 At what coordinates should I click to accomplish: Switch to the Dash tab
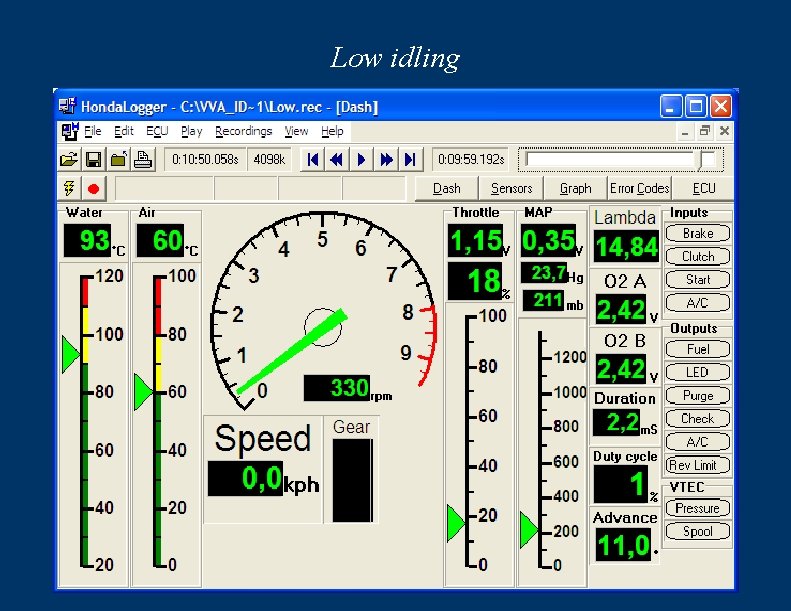446,189
